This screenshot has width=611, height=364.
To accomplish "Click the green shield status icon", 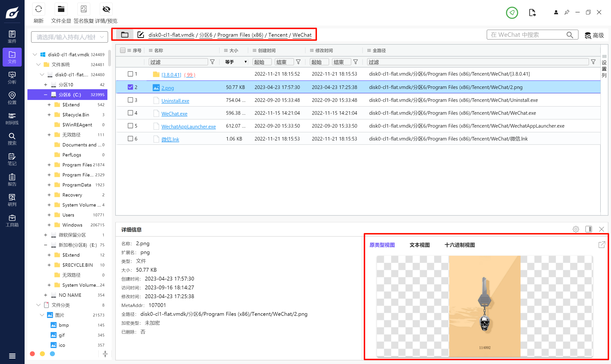I will (x=512, y=12).
